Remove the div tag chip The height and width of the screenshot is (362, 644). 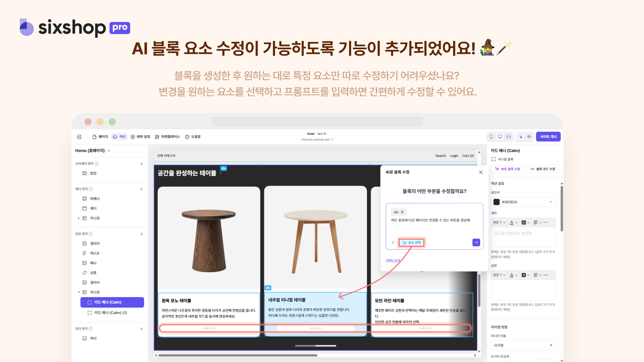pos(402,212)
